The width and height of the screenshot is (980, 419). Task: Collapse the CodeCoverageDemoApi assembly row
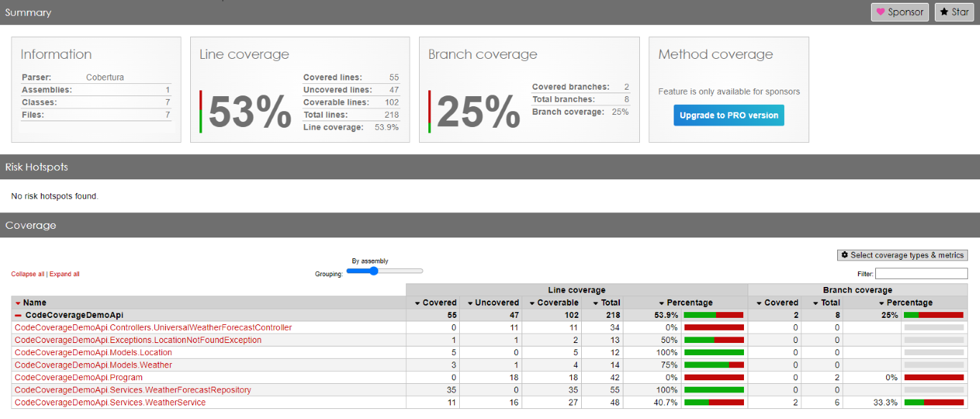18,315
